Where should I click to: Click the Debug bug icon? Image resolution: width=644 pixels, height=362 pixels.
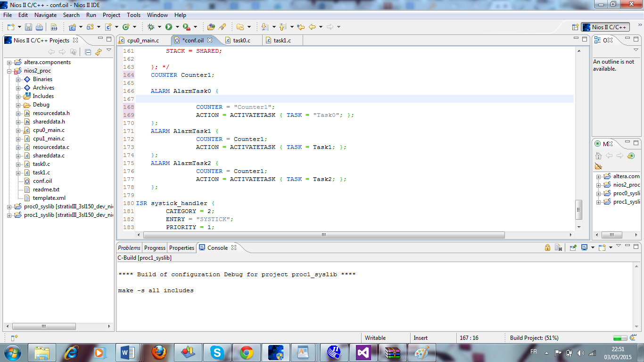[151, 27]
